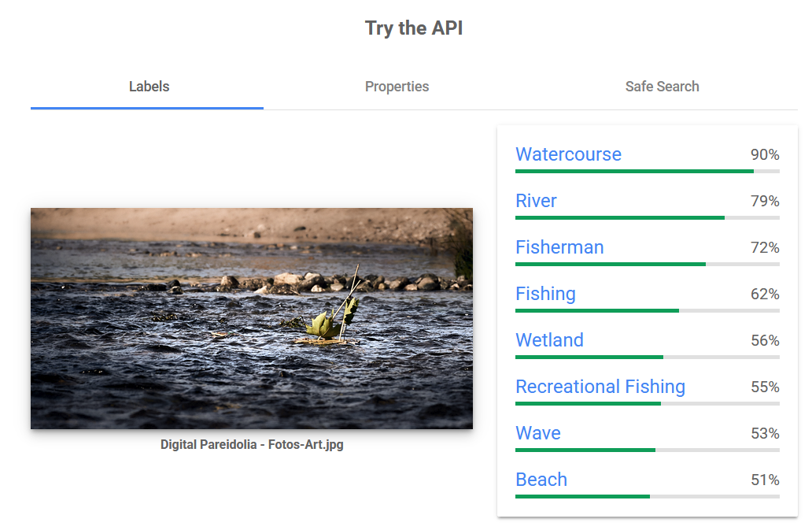
Task: Click the Fishing 62% confidence bar
Action: click(x=647, y=310)
